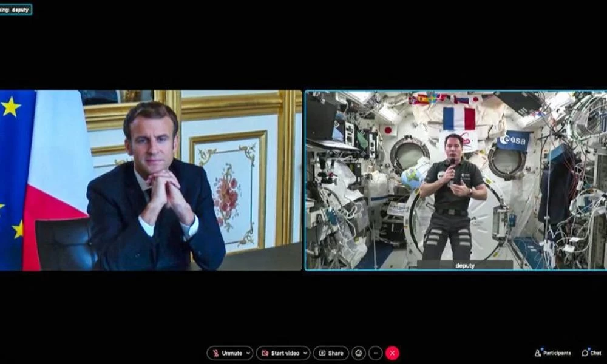Click the crossed-out microphone icon
The image size is (607, 364).
click(x=215, y=353)
